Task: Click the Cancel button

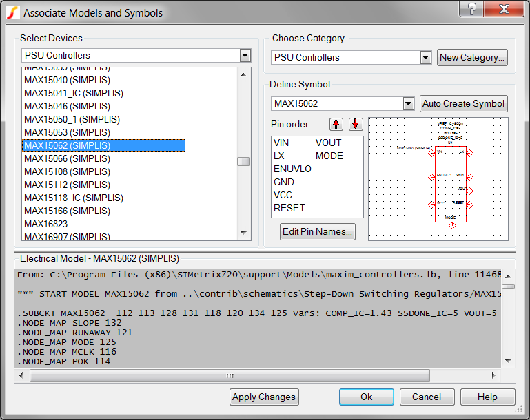Action: (427, 397)
